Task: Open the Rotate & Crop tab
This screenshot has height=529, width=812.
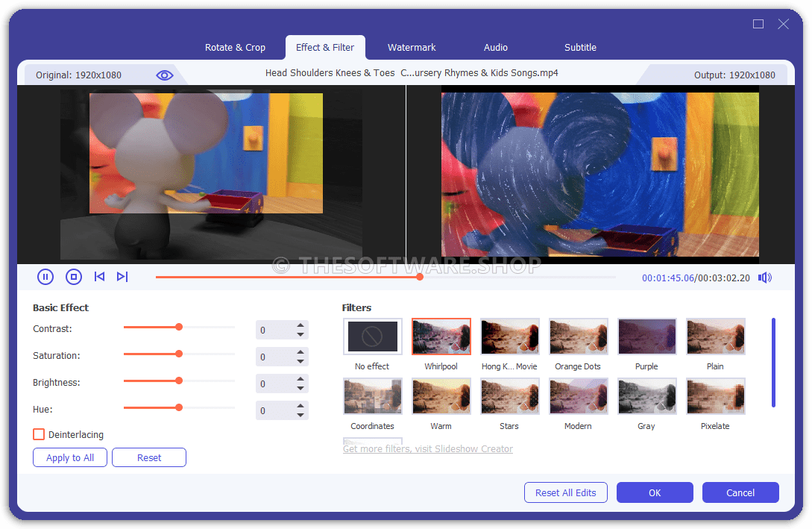Action: pos(235,48)
